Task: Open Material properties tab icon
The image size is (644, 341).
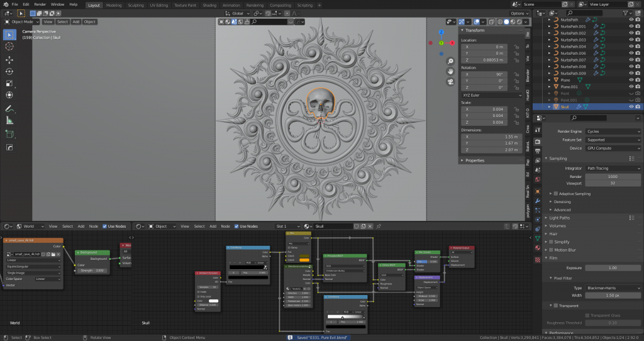Action: pyautogui.click(x=538, y=248)
